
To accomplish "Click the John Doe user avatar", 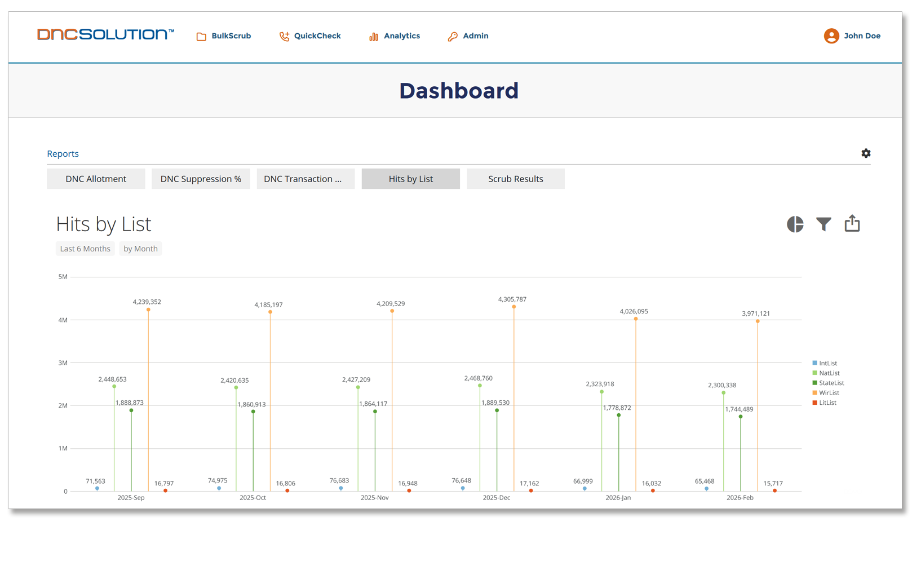I will point(831,36).
